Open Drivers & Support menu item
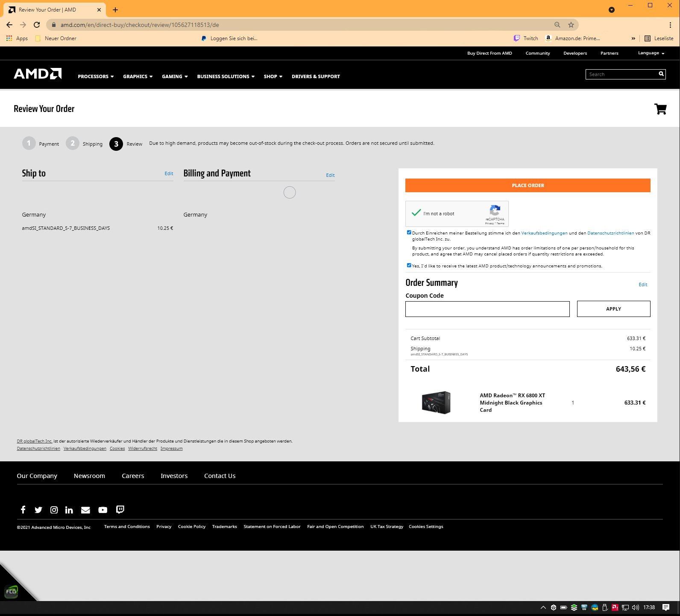Screen dimensions: 680x616 pos(316,76)
